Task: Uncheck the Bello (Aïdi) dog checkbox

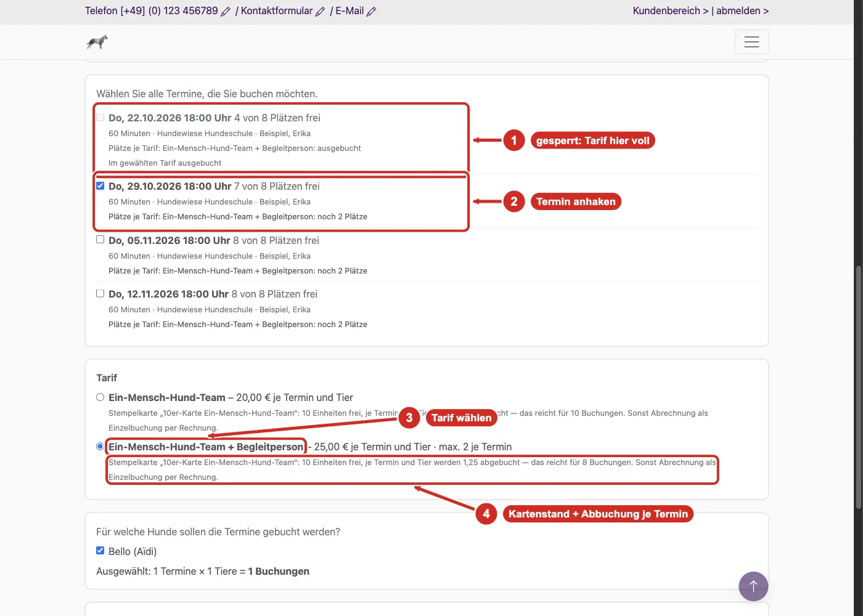Action: point(100,551)
